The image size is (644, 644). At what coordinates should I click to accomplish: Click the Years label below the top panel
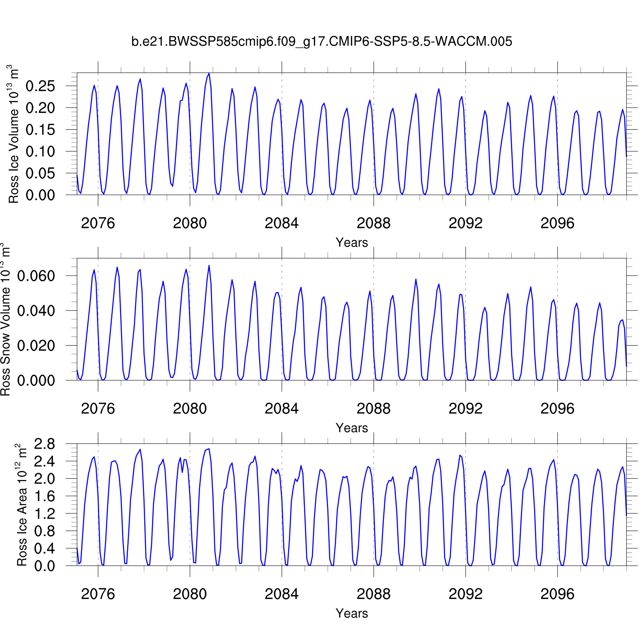352,243
